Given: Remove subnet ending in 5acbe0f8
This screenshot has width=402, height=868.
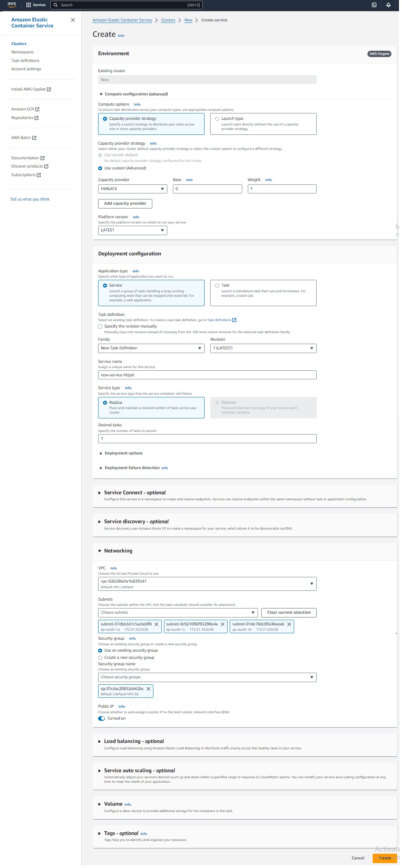Looking at the screenshot, I should [156, 624].
